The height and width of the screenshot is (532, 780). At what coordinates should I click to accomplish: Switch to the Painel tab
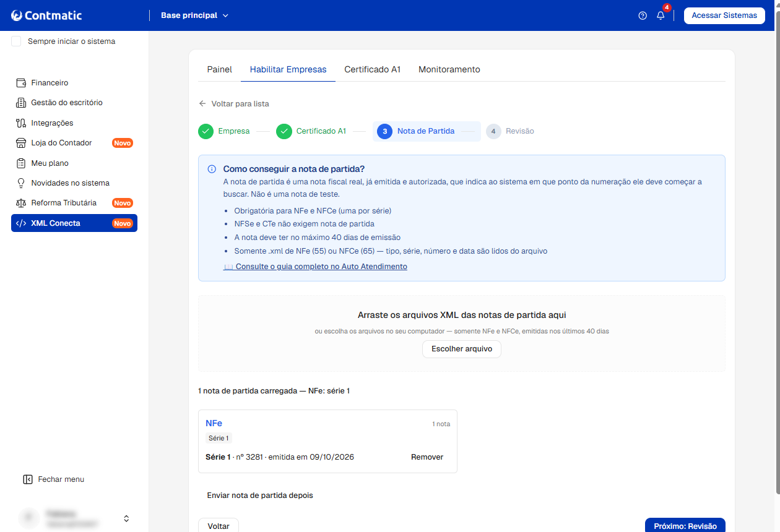tap(219, 69)
